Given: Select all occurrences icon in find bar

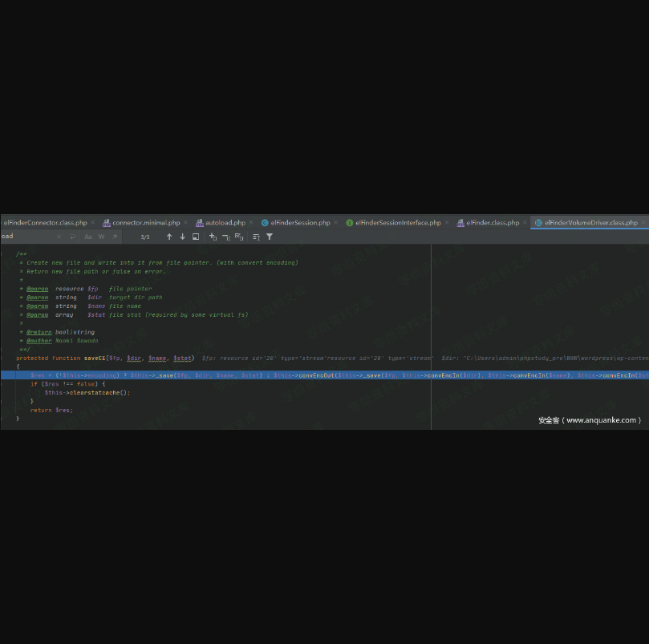Looking at the screenshot, I should [239, 237].
